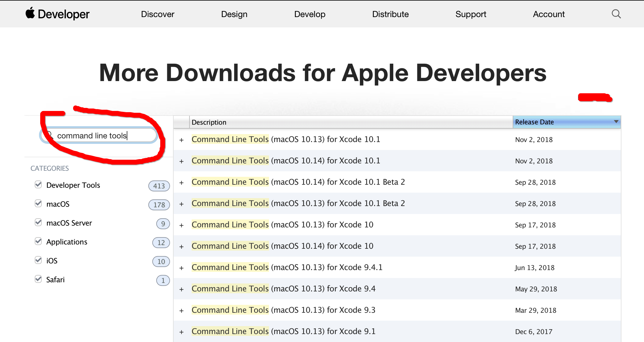Sort by the Description column header
This screenshot has height=342, width=644.
[351, 122]
